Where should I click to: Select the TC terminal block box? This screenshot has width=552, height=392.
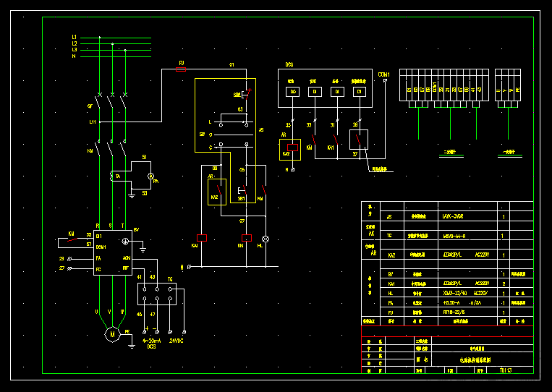[x=157, y=294]
